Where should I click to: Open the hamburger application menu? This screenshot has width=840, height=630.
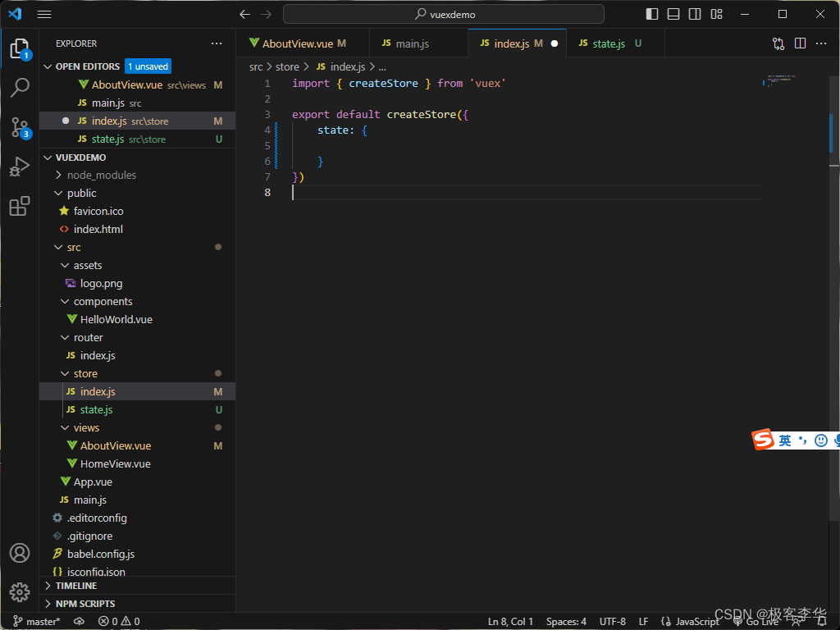tap(44, 14)
